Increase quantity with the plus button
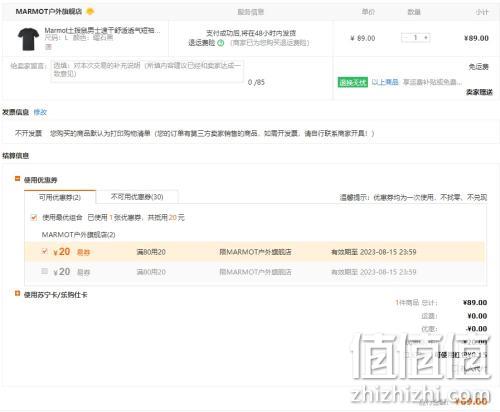This screenshot has width=500, height=412. [426, 38]
